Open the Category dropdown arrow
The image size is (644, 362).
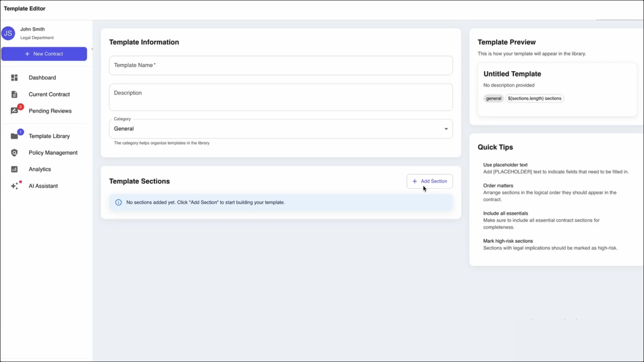click(446, 129)
